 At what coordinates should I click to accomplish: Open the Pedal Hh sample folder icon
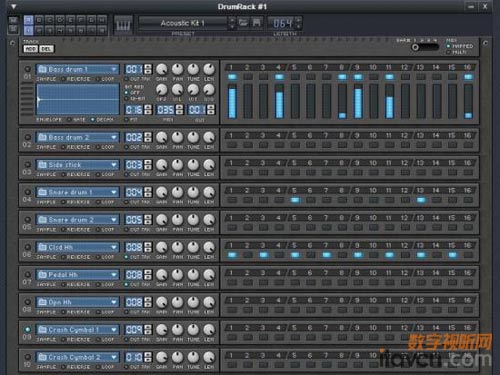[42, 275]
